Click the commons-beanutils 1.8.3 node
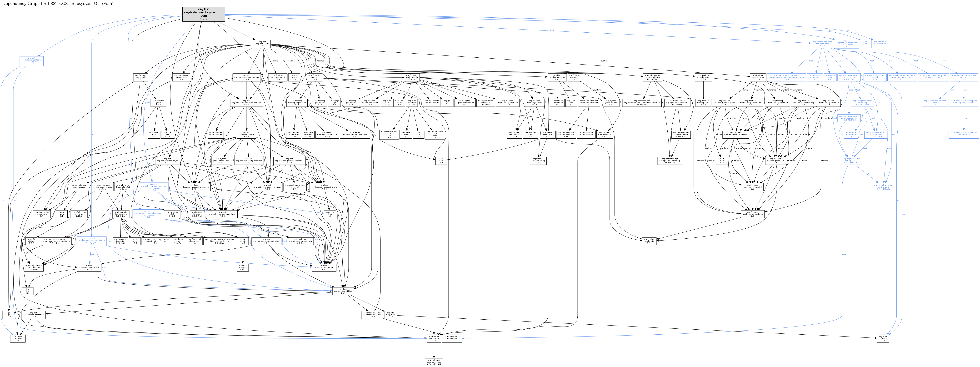Viewport: 980px width, 367px height. pos(372,315)
